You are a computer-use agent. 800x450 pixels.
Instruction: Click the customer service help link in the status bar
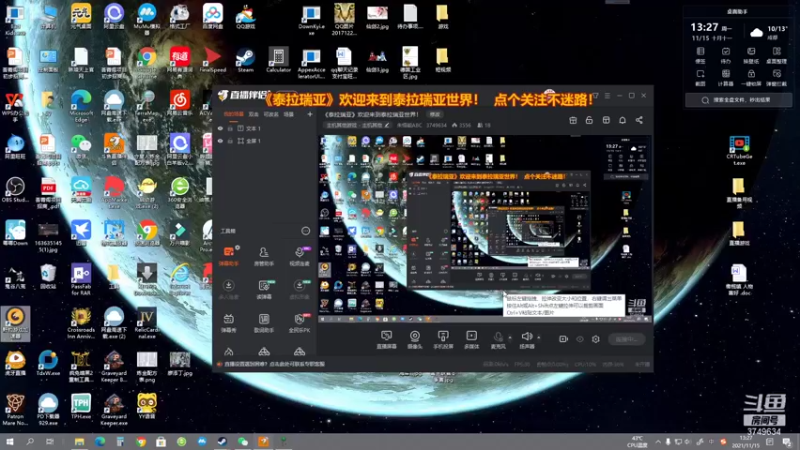point(274,364)
